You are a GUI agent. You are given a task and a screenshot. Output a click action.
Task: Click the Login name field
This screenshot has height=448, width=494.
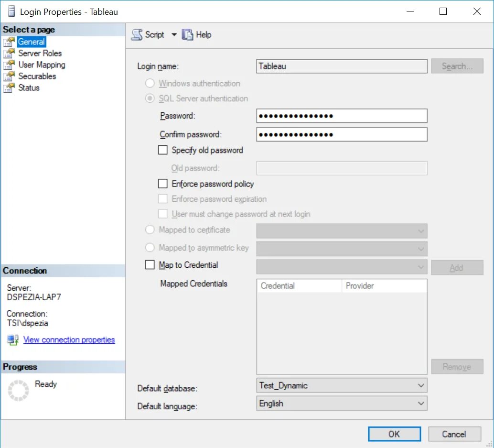pos(342,66)
